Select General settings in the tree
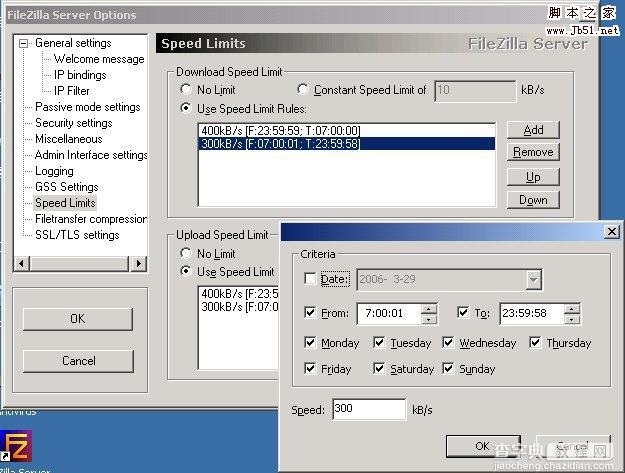The height and width of the screenshot is (473, 625). [73, 43]
